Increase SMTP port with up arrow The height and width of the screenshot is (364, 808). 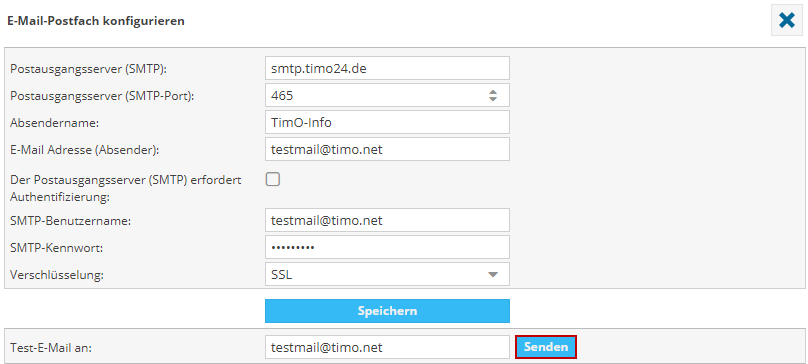(x=493, y=92)
